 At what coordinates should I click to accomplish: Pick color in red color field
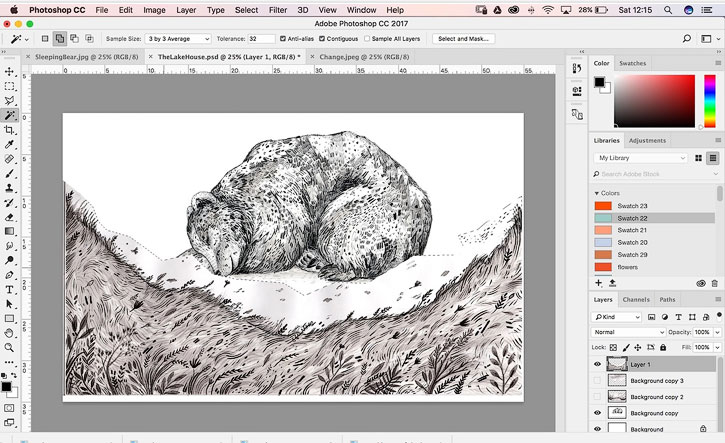654,101
